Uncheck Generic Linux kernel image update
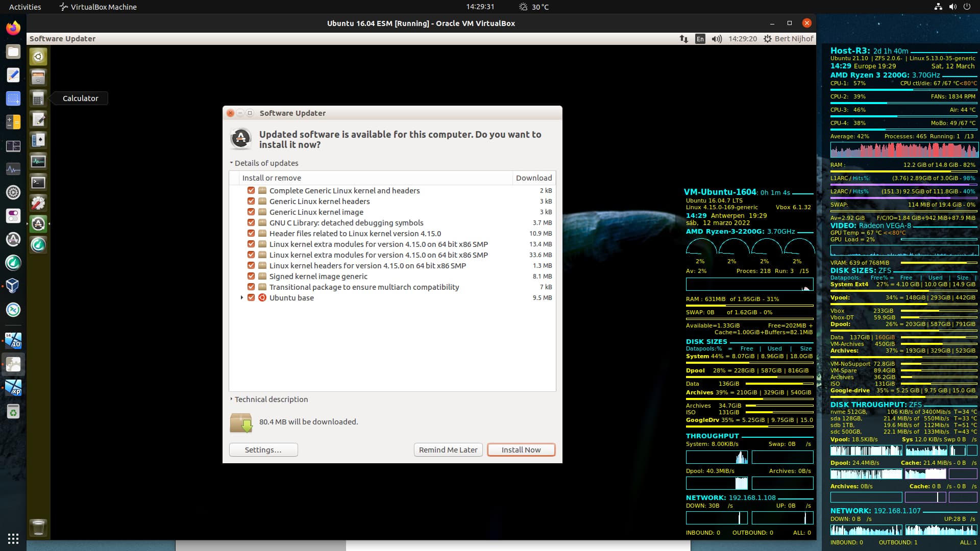This screenshot has height=551, width=980. (251, 212)
